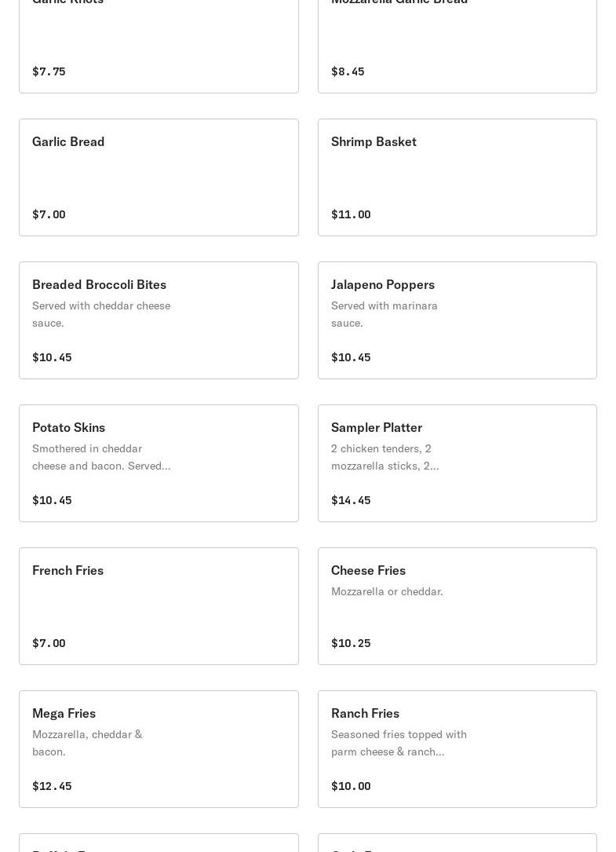This screenshot has width=616, height=852.
Task: Select the Shrimp Basket card
Action: [457, 177]
